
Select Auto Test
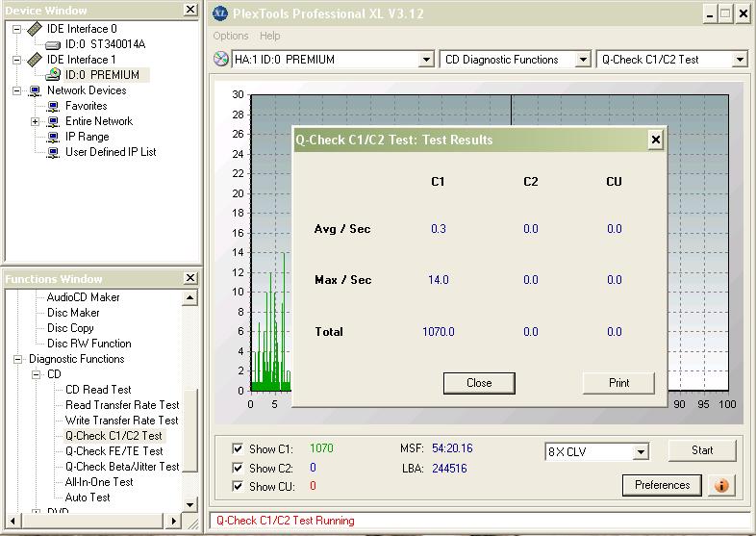coord(88,498)
